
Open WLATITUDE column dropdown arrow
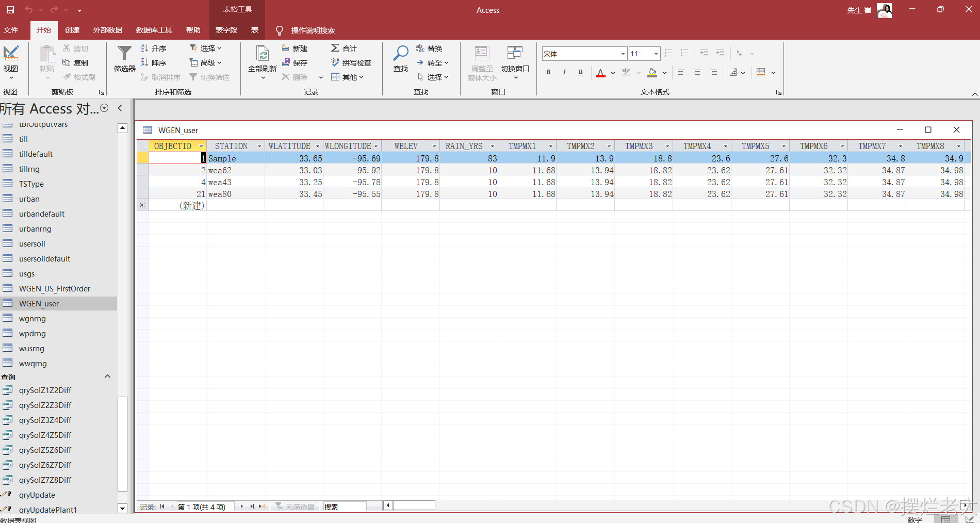pos(318,146)
